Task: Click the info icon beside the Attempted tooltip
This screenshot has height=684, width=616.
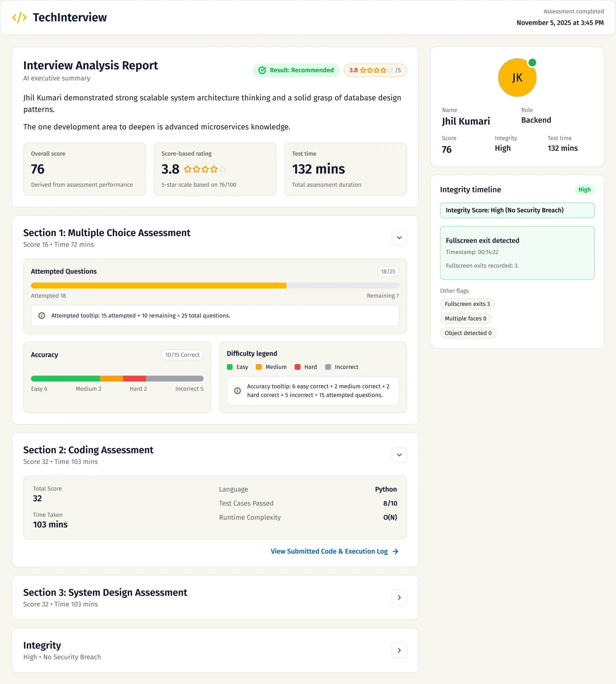Action: 42,316
